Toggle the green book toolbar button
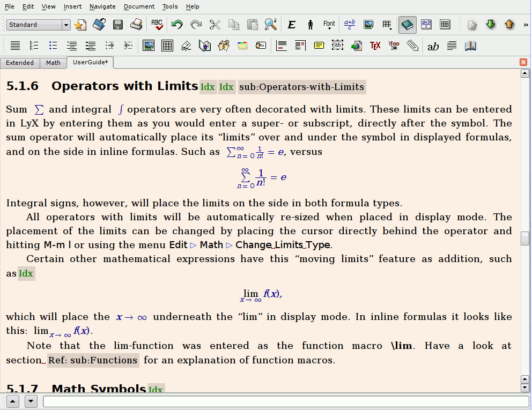 coord(407,25)
